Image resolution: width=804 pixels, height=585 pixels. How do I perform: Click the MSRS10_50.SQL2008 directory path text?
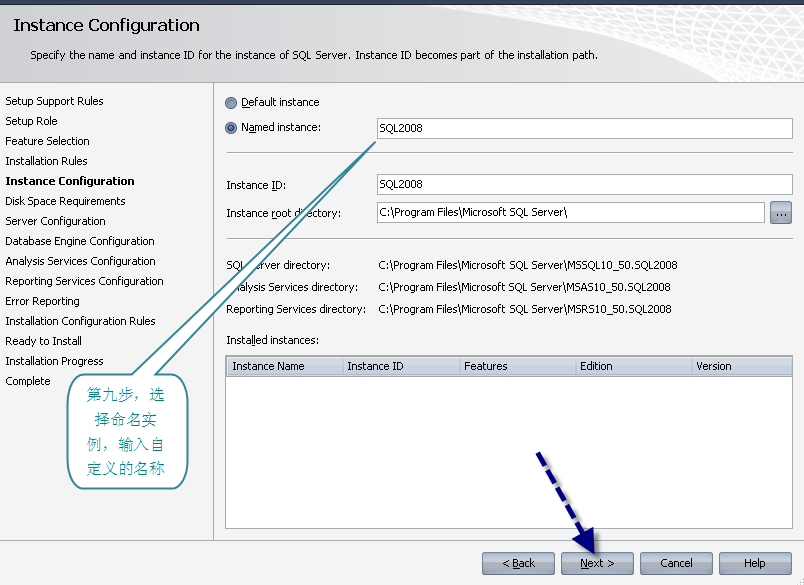[525, 309]
